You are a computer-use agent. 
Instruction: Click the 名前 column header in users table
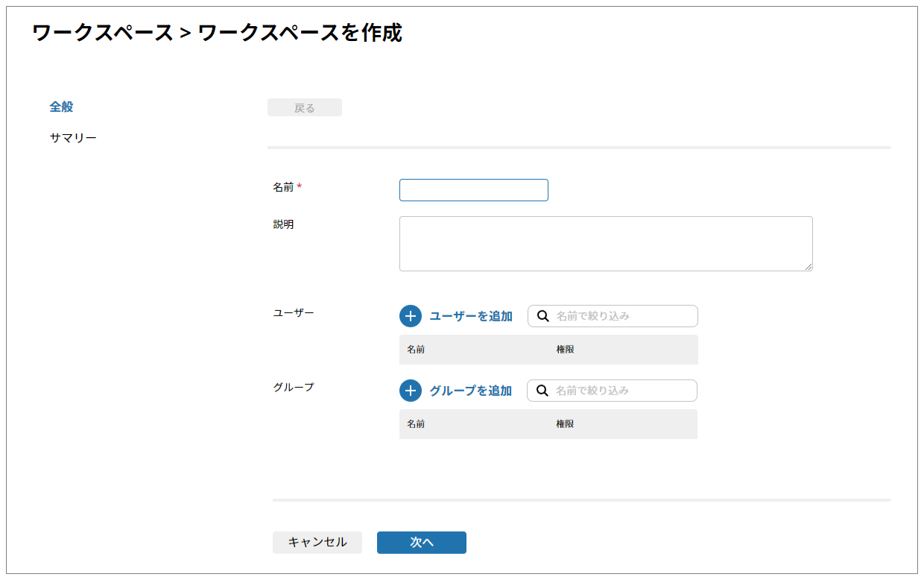click(416, 350)
